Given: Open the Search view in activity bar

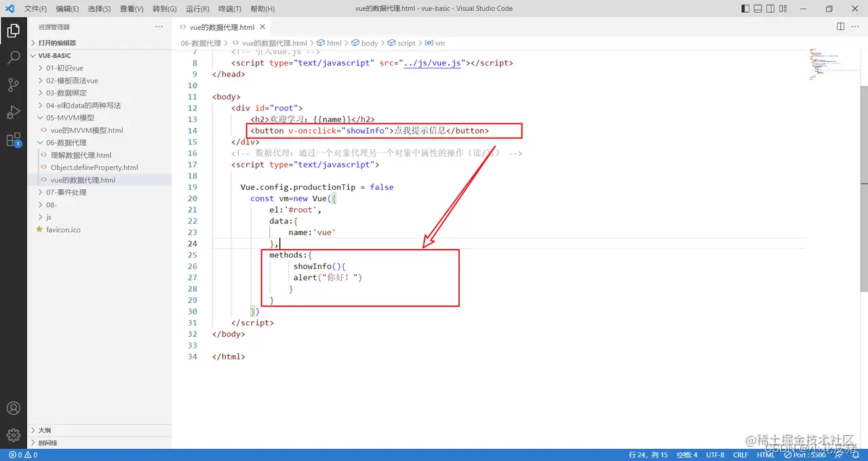Looking at the screenshot, I should pyautogui.click(x=13, y=58).
